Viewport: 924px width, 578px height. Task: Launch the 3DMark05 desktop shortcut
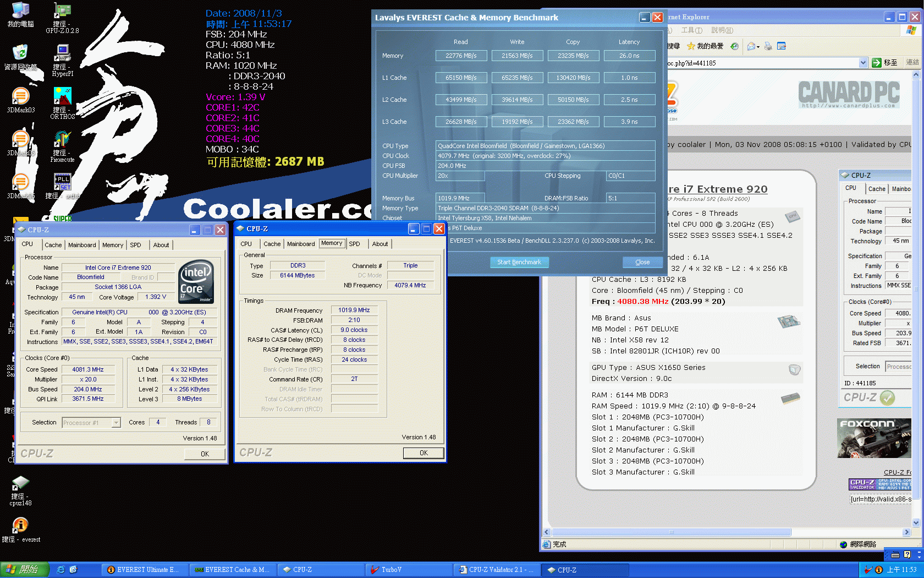(20, 143)
